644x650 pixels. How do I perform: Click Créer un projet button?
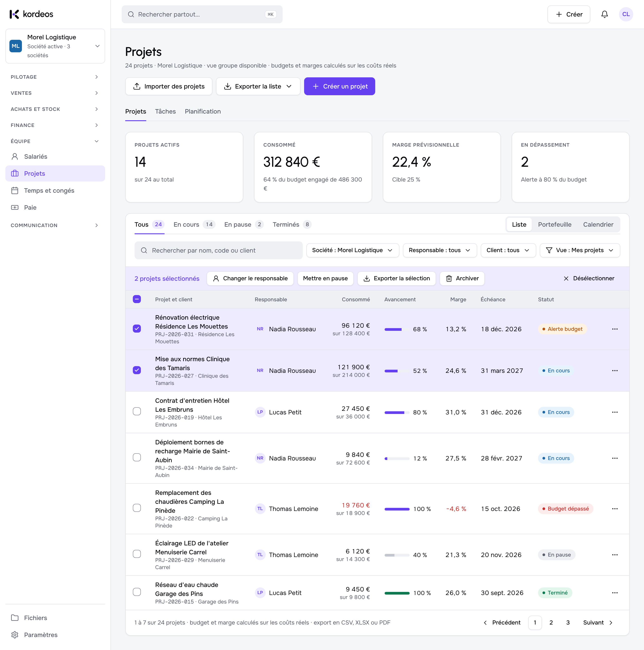[339, 87]
